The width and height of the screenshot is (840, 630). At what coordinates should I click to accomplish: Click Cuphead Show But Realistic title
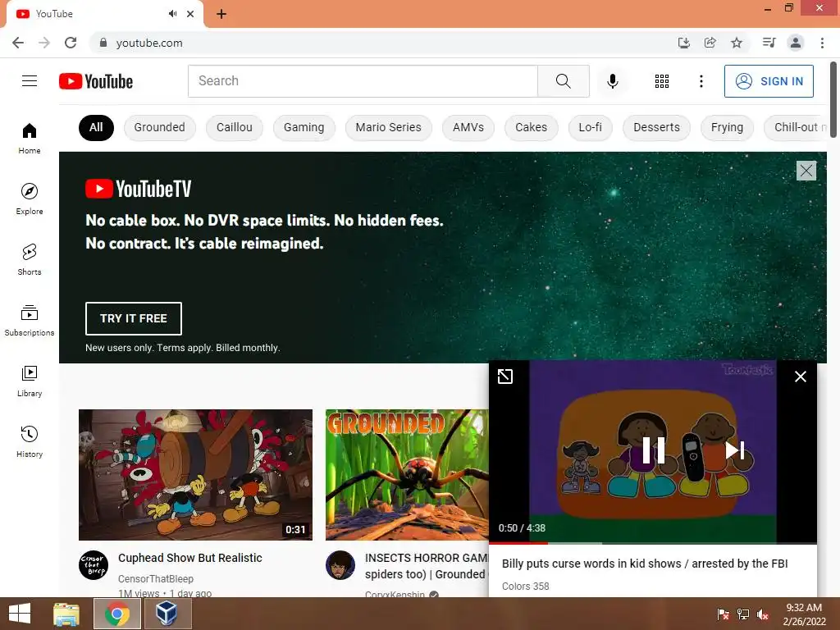pyautogui.click(x=190, y=558)
